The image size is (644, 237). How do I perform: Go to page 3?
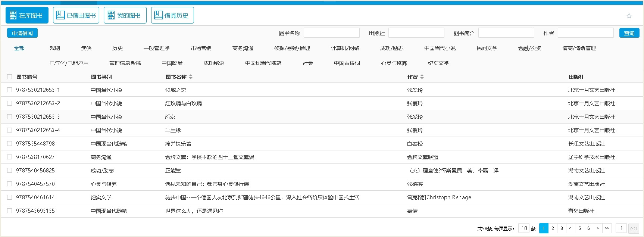click(x=562, y=228)
